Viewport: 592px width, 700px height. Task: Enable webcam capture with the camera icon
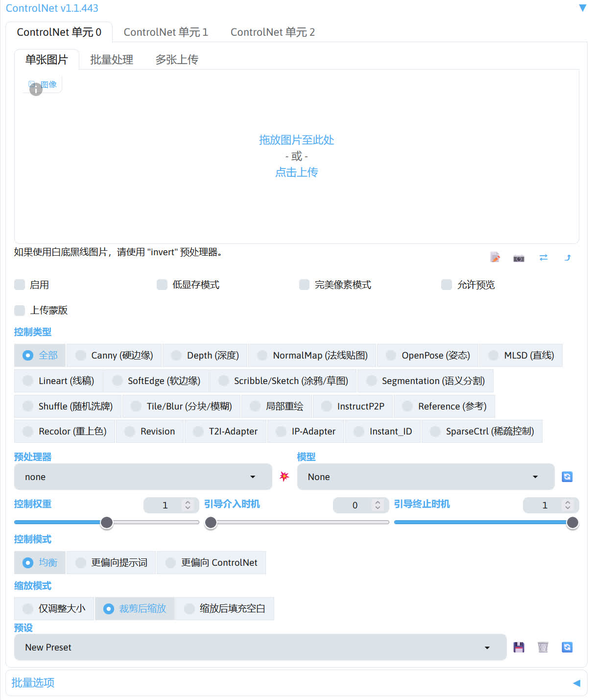coord(519,257)
